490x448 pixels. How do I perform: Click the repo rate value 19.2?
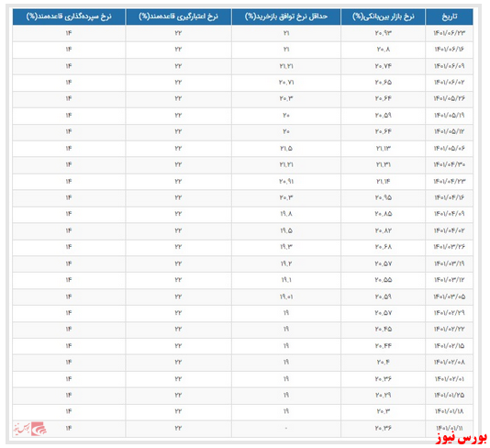pos(286,263)
